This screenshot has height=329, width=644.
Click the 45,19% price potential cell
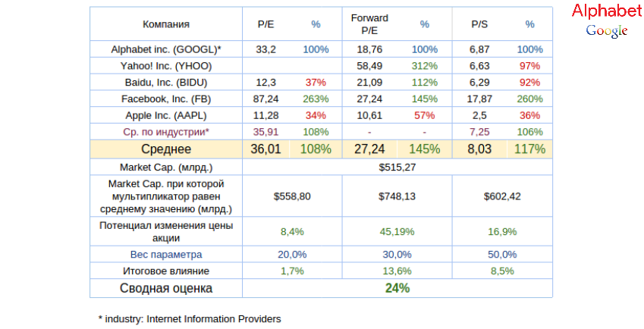(x=397, y=232)
